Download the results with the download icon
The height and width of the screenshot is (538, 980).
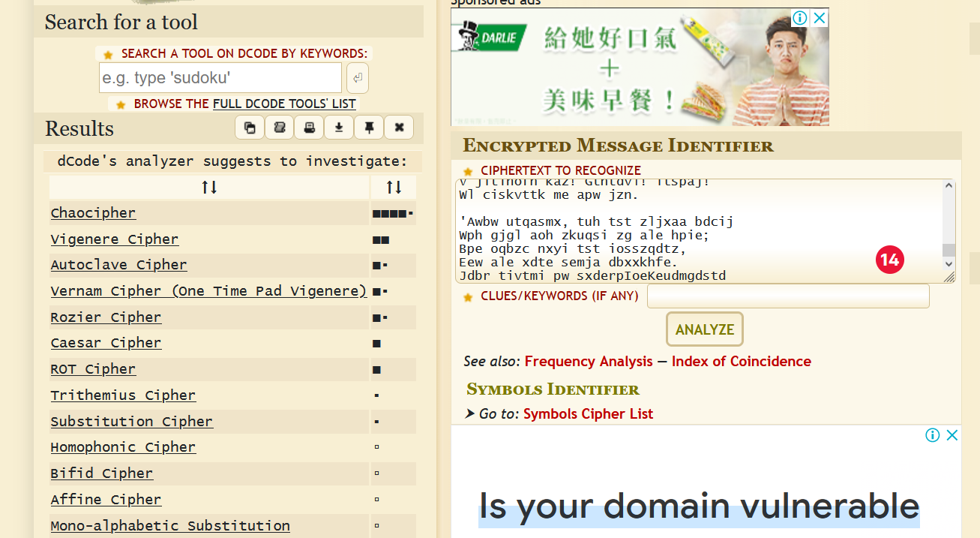tap(339, 128)
